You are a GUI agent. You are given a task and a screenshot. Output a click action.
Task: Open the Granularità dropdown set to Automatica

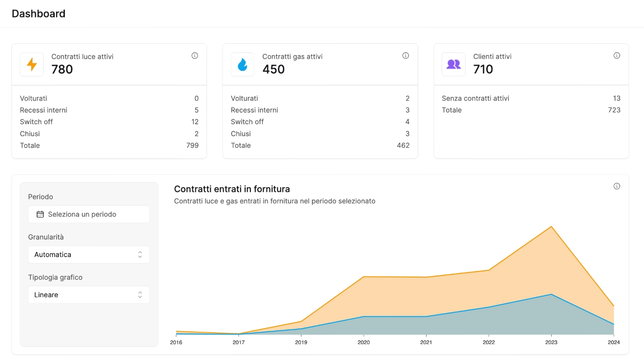pyautogui.click(x=89, y=254)
